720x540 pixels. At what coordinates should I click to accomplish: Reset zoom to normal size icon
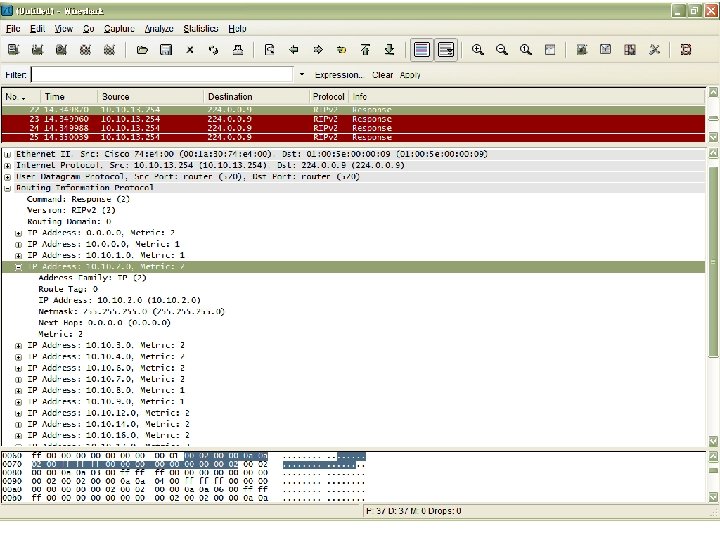click(526, 50)
